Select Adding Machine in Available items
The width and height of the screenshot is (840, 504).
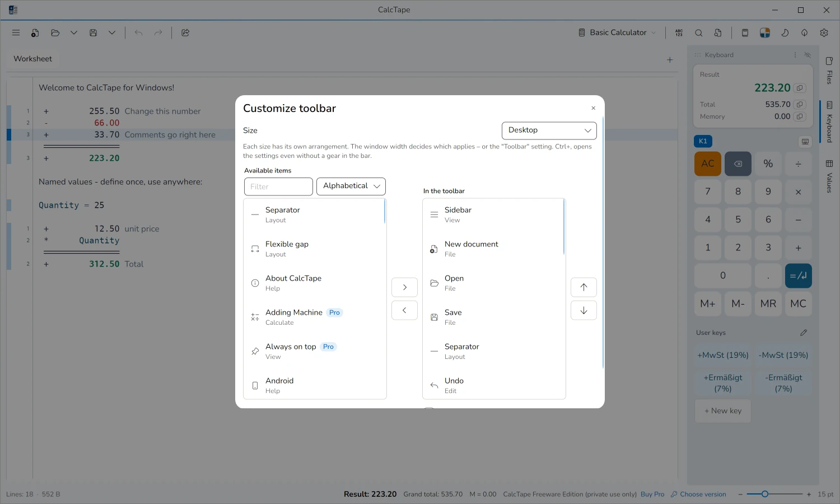(314, 317)
